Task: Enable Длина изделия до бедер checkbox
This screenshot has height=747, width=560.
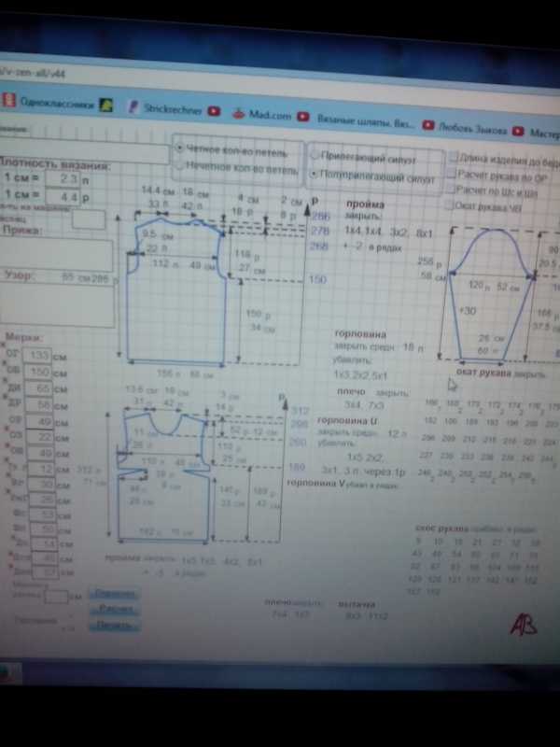Action: click(x=452, y=160)
